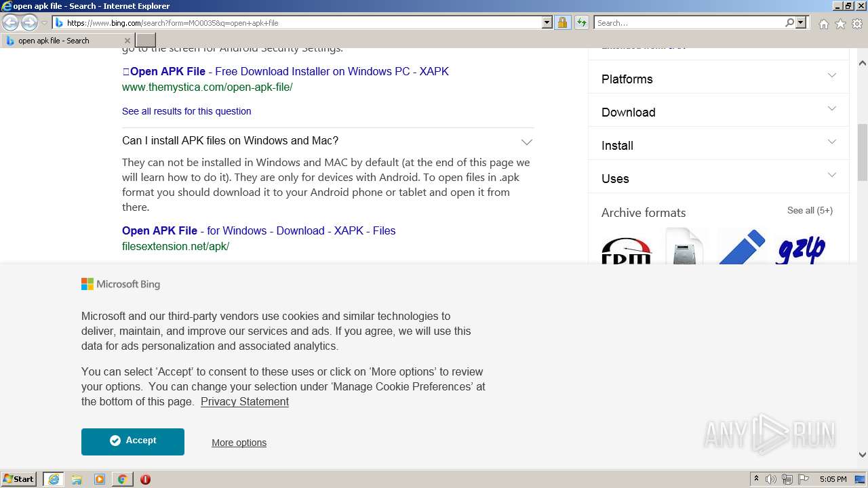Open 'See all results for this question'

(186, 111)
